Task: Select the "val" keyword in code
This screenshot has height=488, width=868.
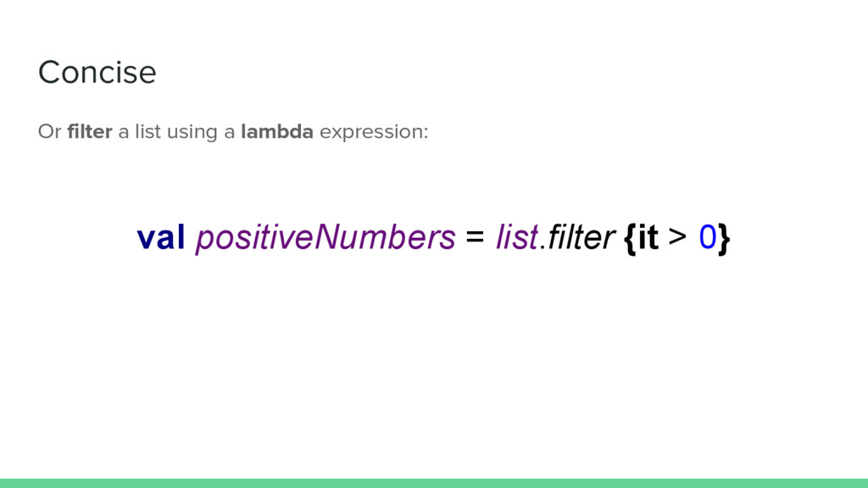Action: click(x=160, y=237)
